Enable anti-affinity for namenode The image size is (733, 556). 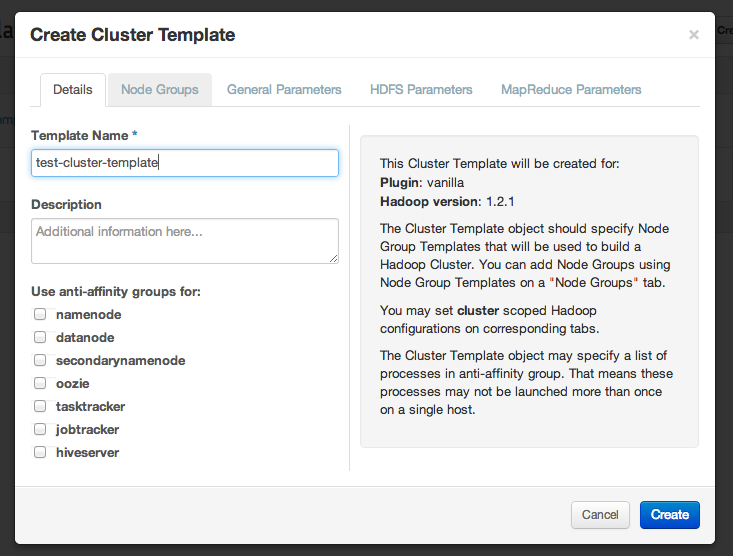40,314
